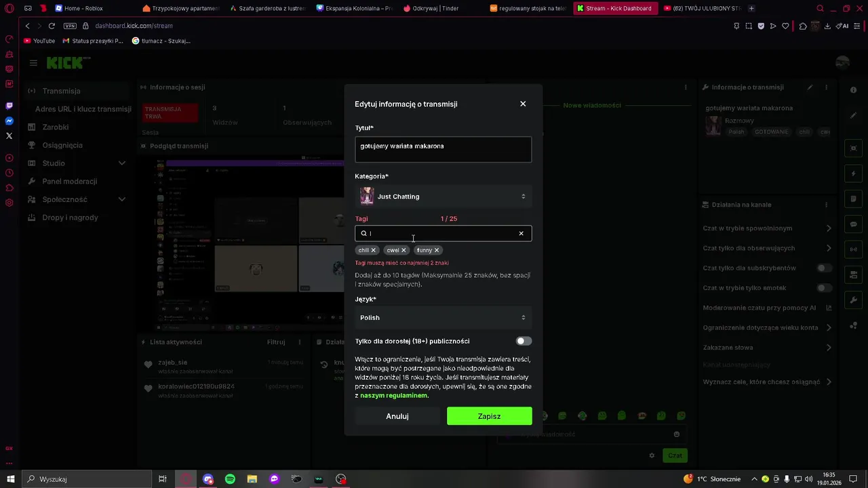The height and width of the screenshot is (488, 868).
Task: Open File Explorer from the taskbar
Action: 252,479
